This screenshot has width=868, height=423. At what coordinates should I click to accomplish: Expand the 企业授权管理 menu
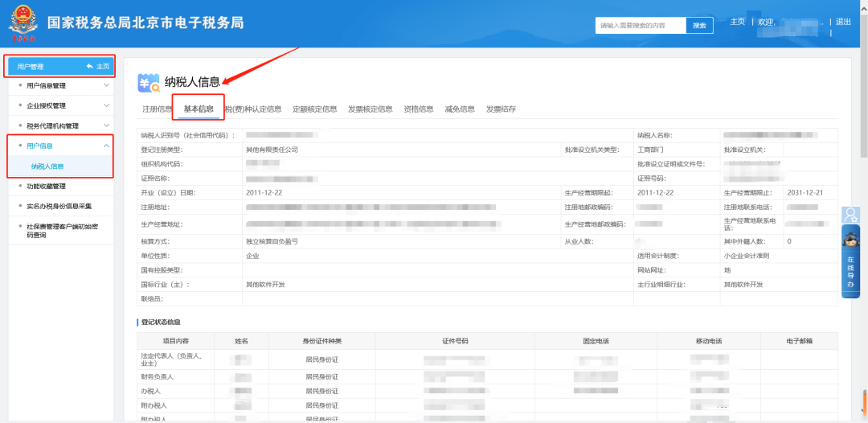60,105
